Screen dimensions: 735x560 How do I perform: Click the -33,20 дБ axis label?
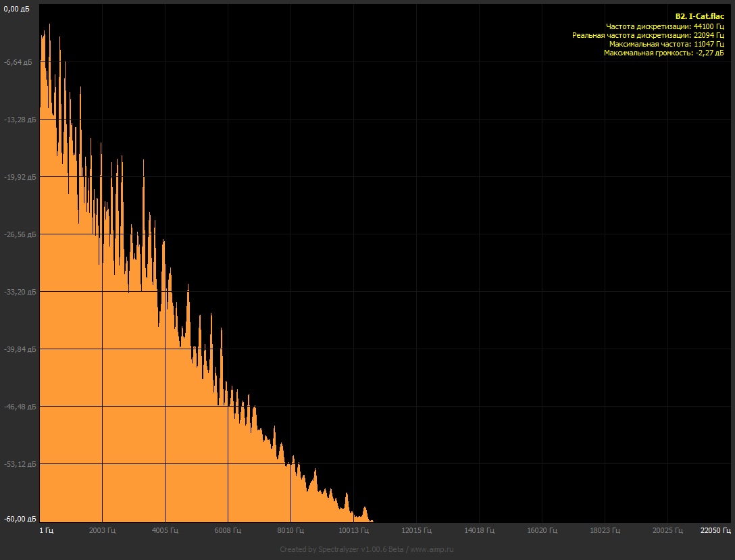tap(18, 292)
